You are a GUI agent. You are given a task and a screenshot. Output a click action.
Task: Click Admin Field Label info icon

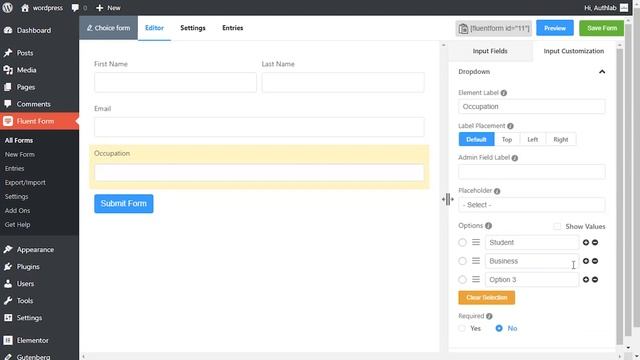pos(515,158)
